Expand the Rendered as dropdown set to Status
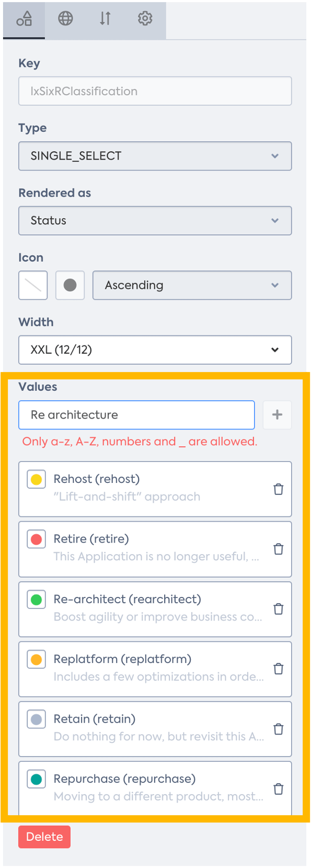This screenshot has height=868, width=311. 155,220
